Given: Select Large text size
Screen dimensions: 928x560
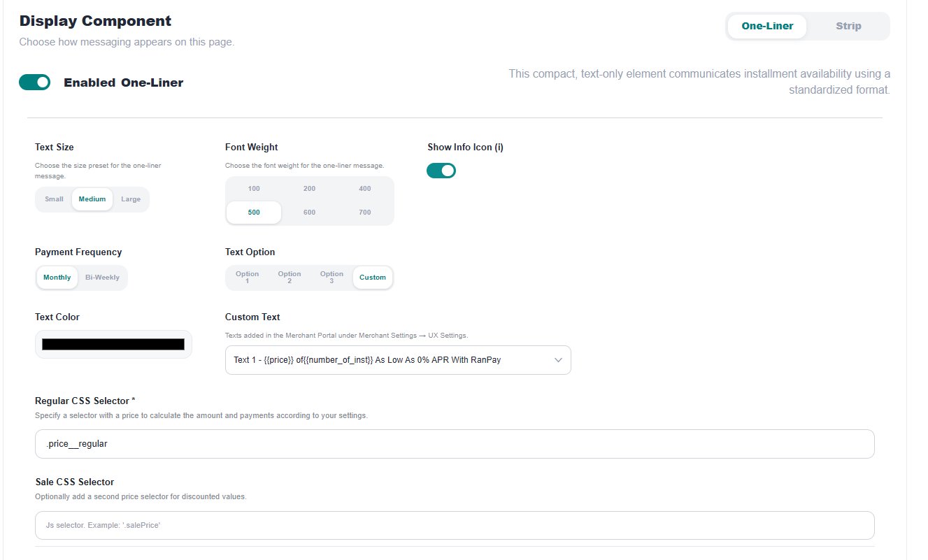Looking at the screenshot, I should click(x=131, y=199).
